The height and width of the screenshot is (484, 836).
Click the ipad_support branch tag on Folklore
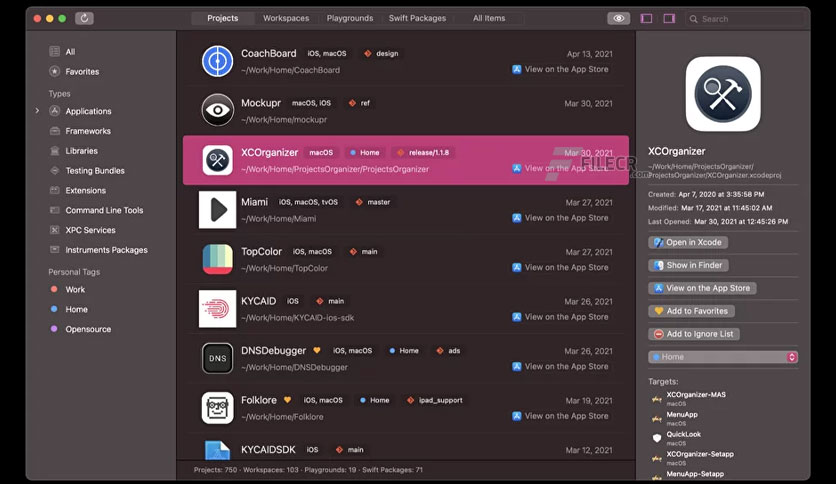pos(435,400)
